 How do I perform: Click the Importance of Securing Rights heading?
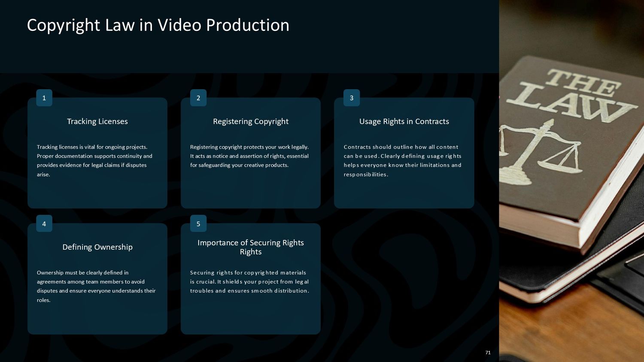251,247
